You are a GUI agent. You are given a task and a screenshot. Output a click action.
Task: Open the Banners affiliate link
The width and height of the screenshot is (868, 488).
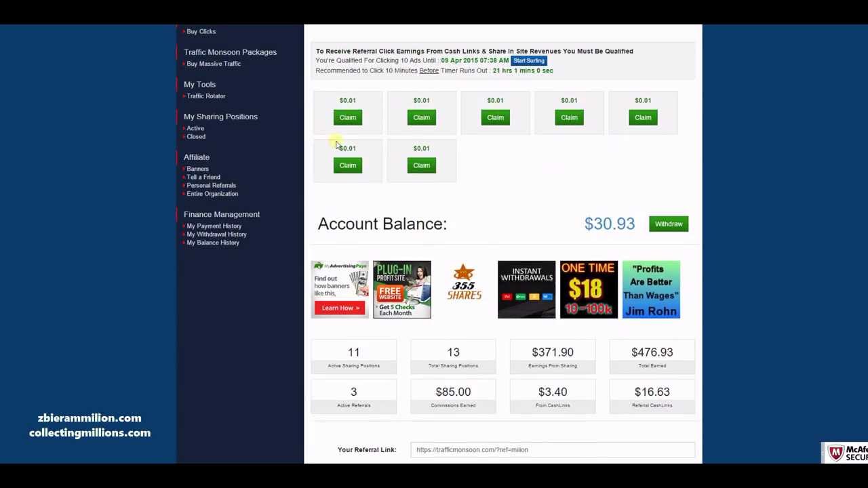click(x=198, y=169)
